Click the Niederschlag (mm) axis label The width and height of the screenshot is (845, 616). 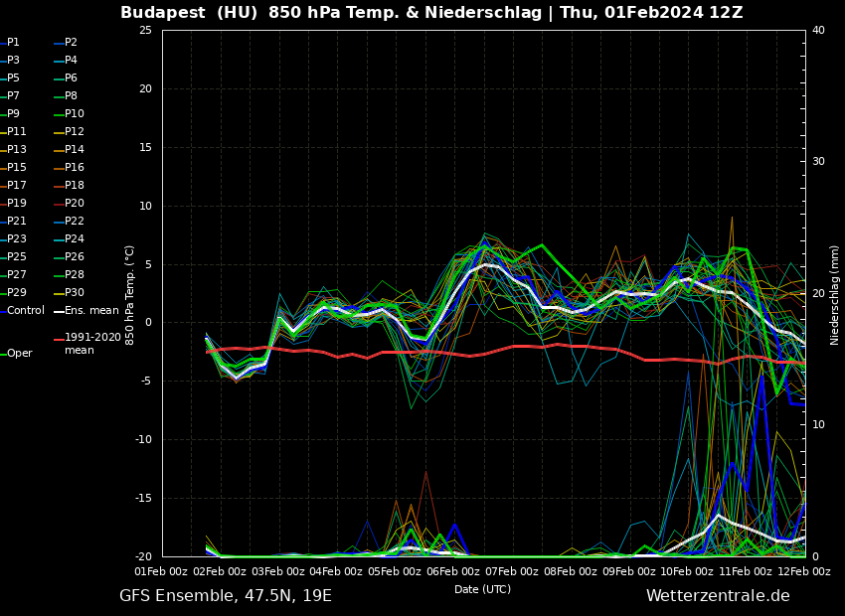click(835, 295)
